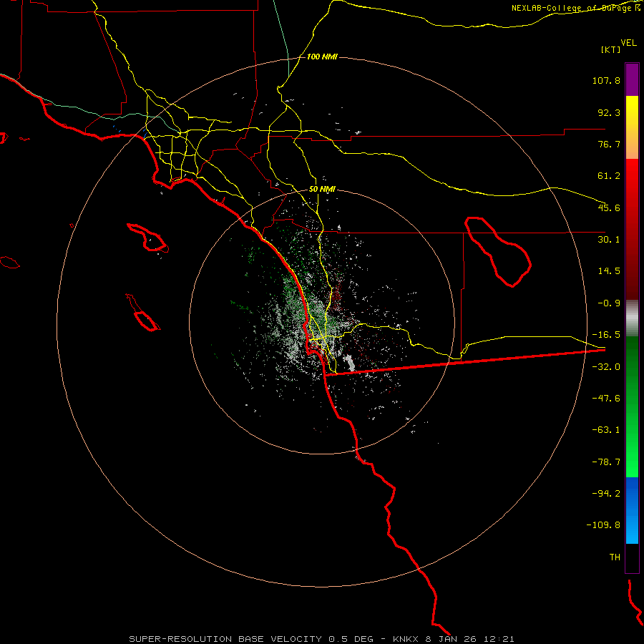The height and width of the screenshot is (644, 644).
Task: Pick the gray near-zero segment of the velocity scale
Action: click(x=632, y=318)
